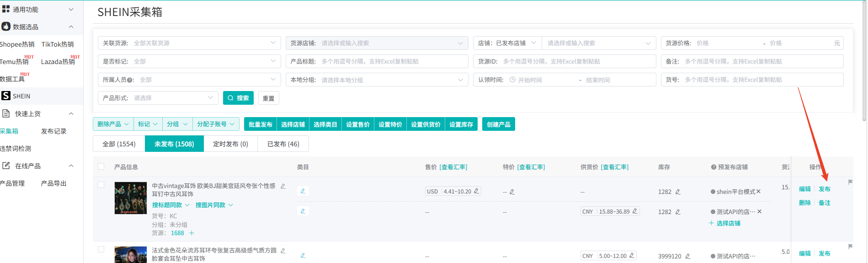Viewport: 868px width, 263px height.
Task: Open 发布记录 in sidebar
Action: (x=53, y=131)
